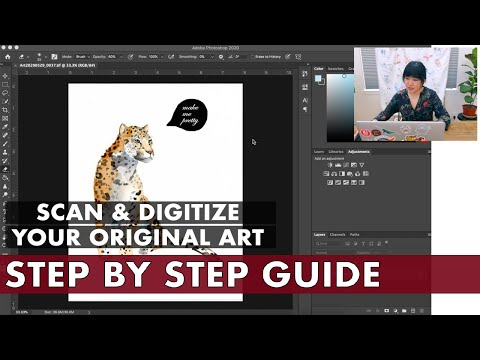This screenshot has height=360, width=480.
Task: Switch to the Swatches tab
Action: tap(335, 69)
